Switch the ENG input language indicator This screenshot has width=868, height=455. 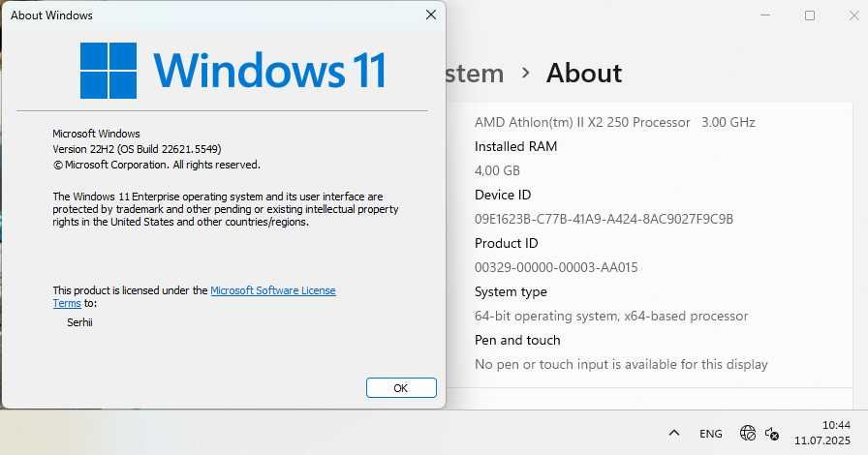coord(710,434)
